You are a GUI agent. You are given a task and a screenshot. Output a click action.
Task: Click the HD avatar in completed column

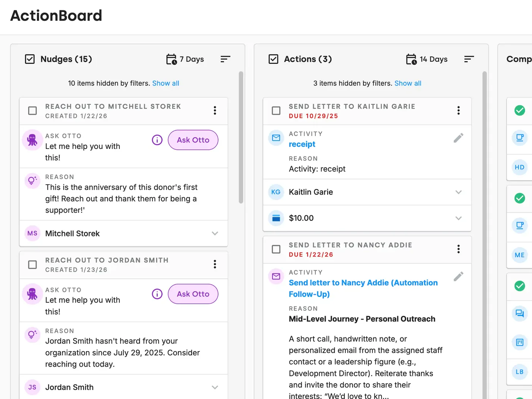(519, 167)
